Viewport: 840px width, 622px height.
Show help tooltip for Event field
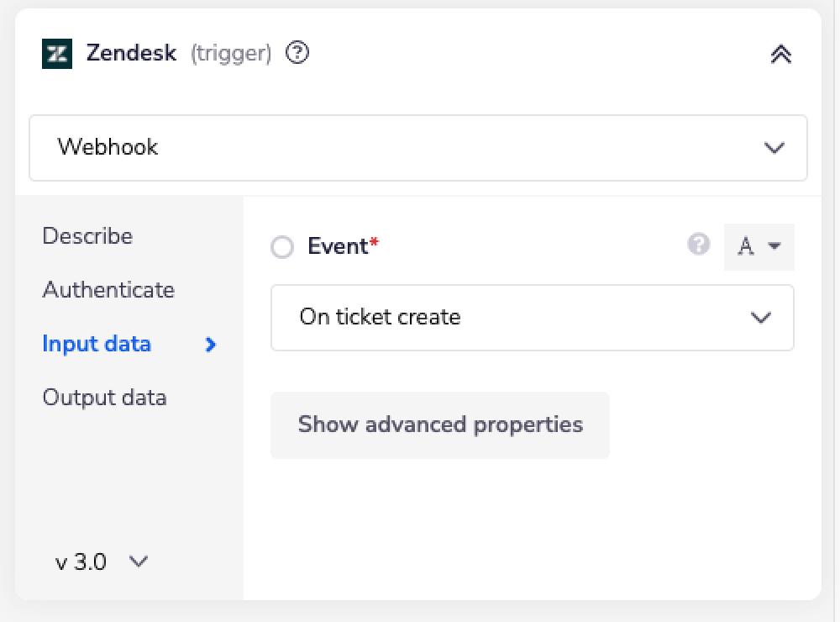[699, 245]
